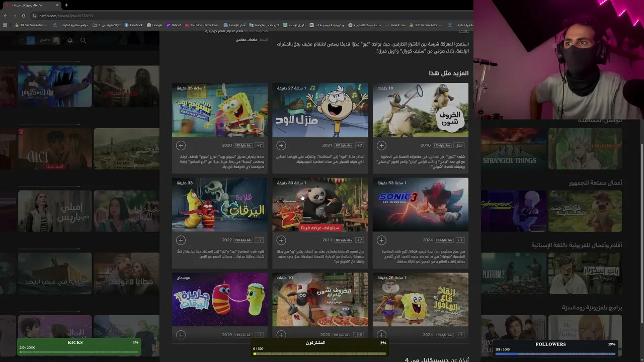Viewport: 644px width, 362px height.
Task: Add the 2024 Sandy Cheeks movie to My List
Action: [381, 334]
